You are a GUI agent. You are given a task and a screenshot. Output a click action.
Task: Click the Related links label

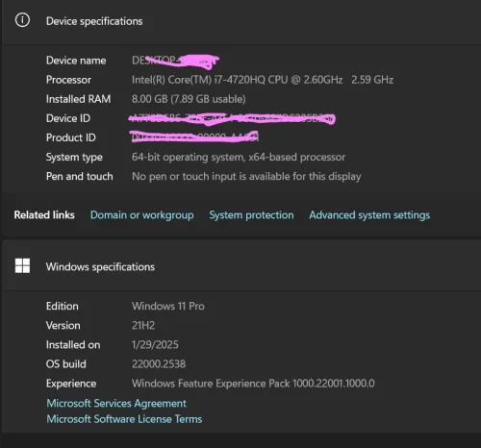pyautogui.click(x=44, y=214)
